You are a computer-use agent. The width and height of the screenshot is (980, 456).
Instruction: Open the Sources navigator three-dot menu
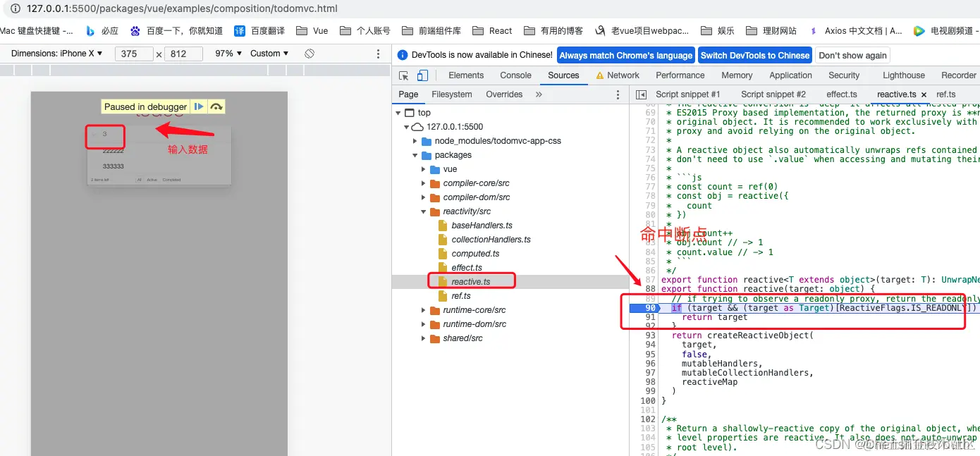[618, 94]
